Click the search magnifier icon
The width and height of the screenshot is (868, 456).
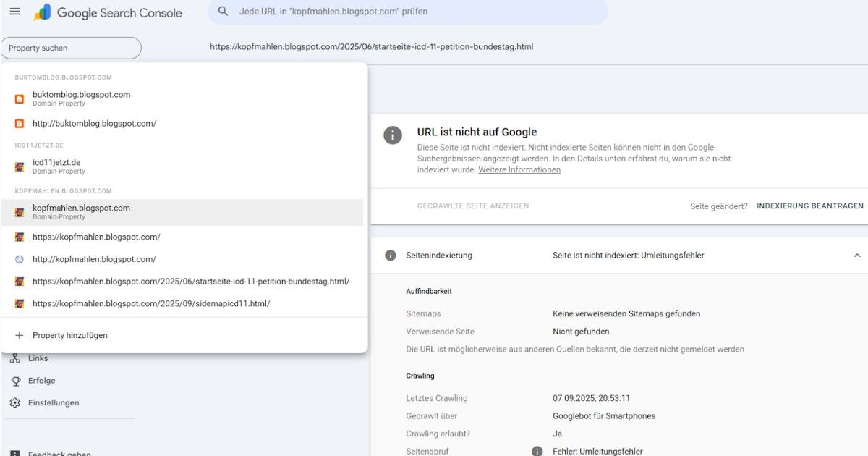pyautogui.click(x=224, y=12)
